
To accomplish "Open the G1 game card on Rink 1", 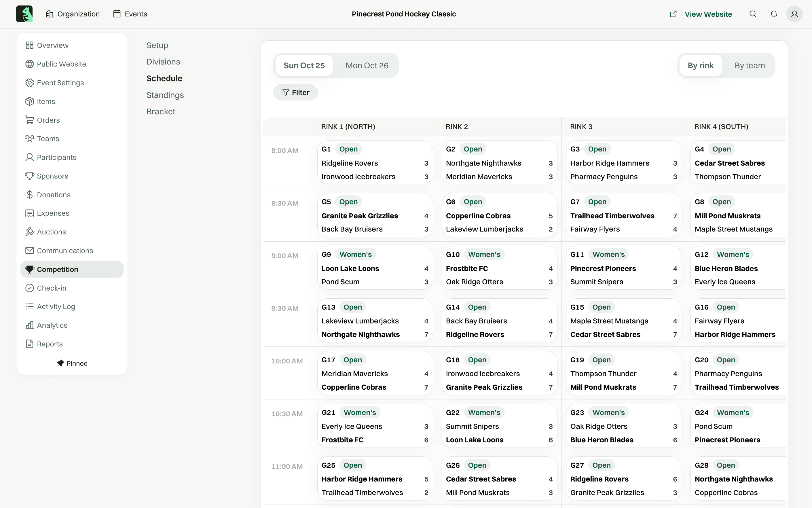I will click(375, 162).
